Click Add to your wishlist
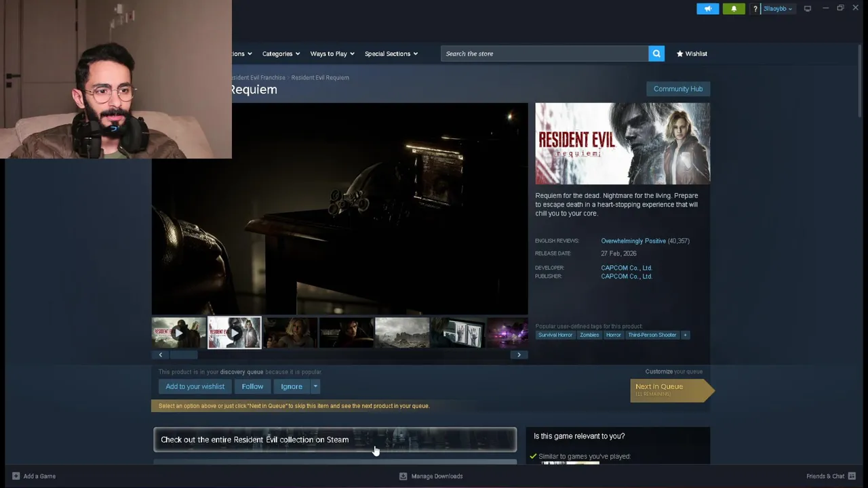This screenshot has height=488, width=868. (195, 386)
